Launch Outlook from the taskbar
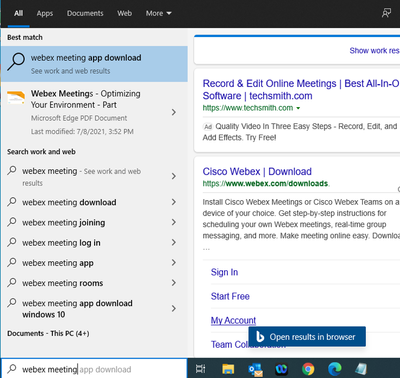This screenshot has width=400, height=378. click(x=256, y=369)
